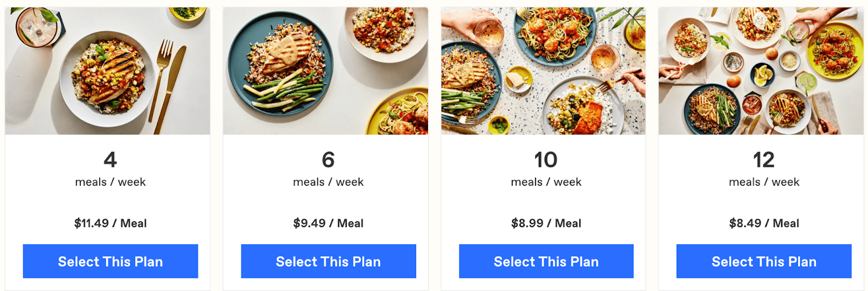Click the large number 6 heading

[328, 160]
